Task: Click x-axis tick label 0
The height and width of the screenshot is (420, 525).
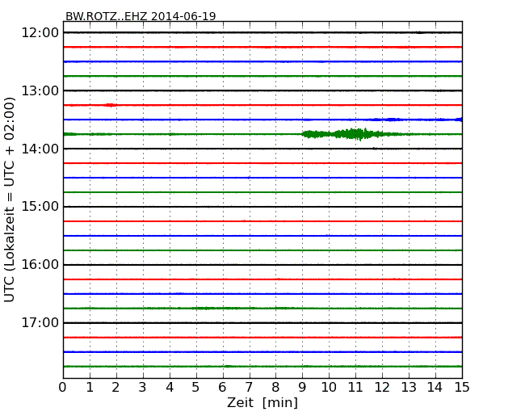Action: point(63,388)
